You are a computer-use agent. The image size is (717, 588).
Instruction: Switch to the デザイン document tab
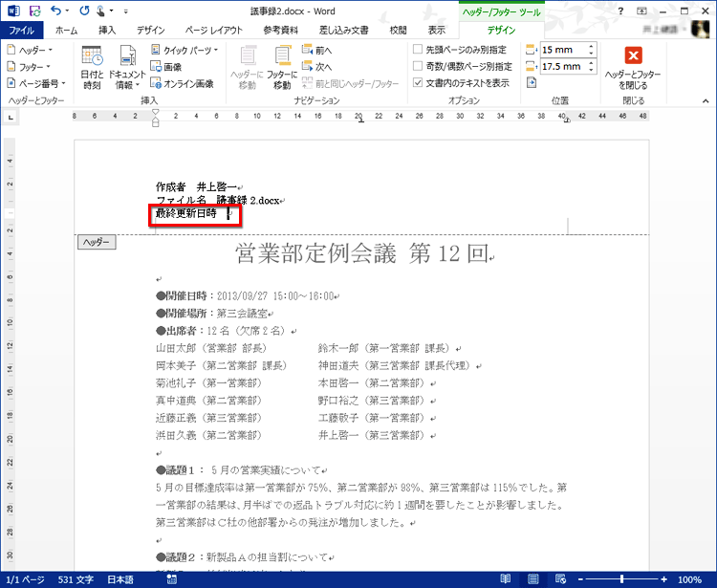coord(150,31)
